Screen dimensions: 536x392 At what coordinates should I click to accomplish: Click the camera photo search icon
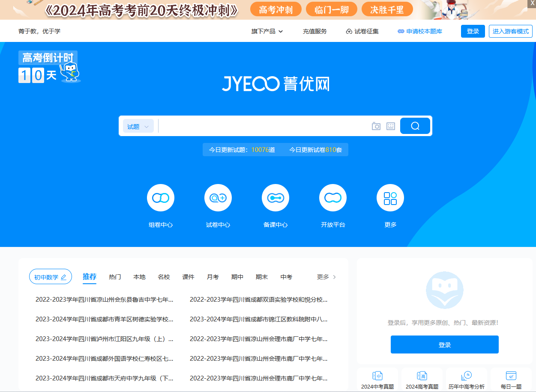(376, 126)
